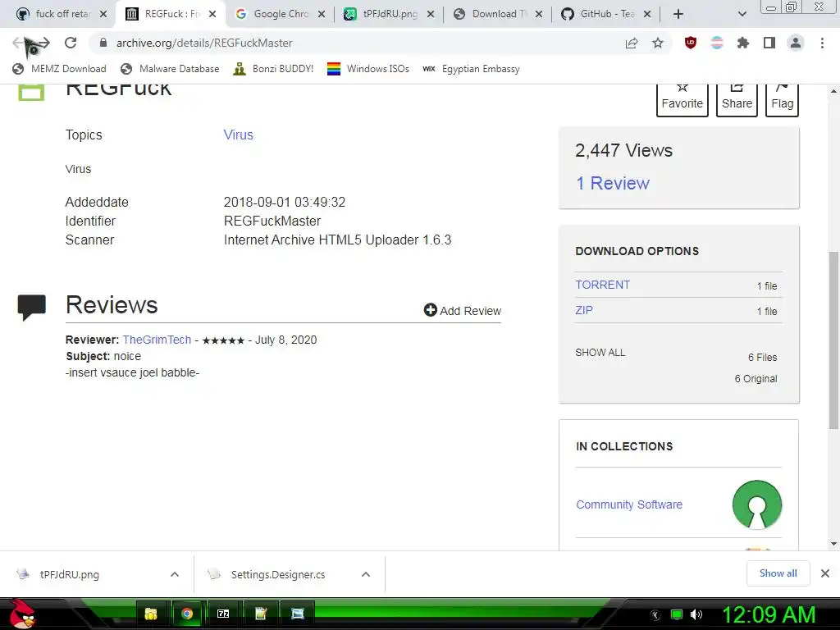Click the 6 Original files text
This screenshot has width=840, height=630.
point(756,379)
